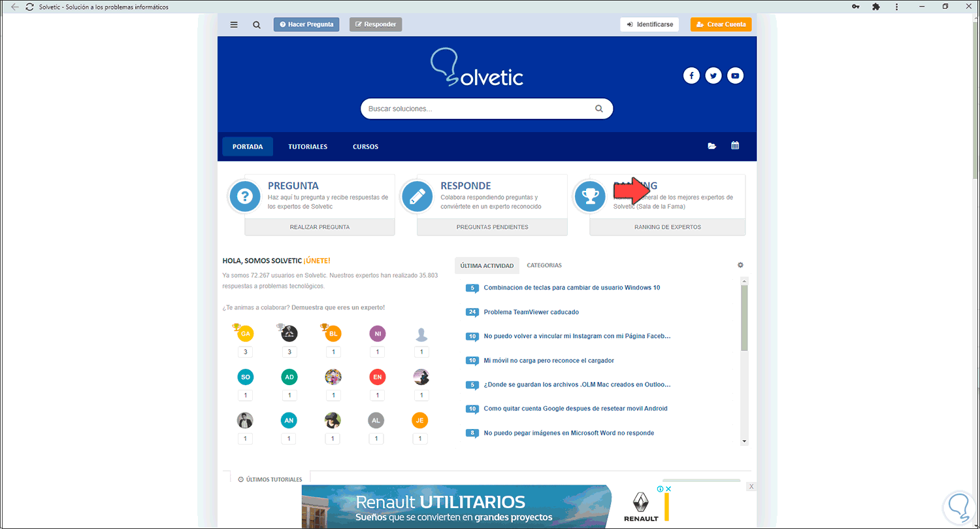Open 'Combinacion de teclas para cambiar de usuario' post
This screenshot has width=980, height=529.
[572, 288]
